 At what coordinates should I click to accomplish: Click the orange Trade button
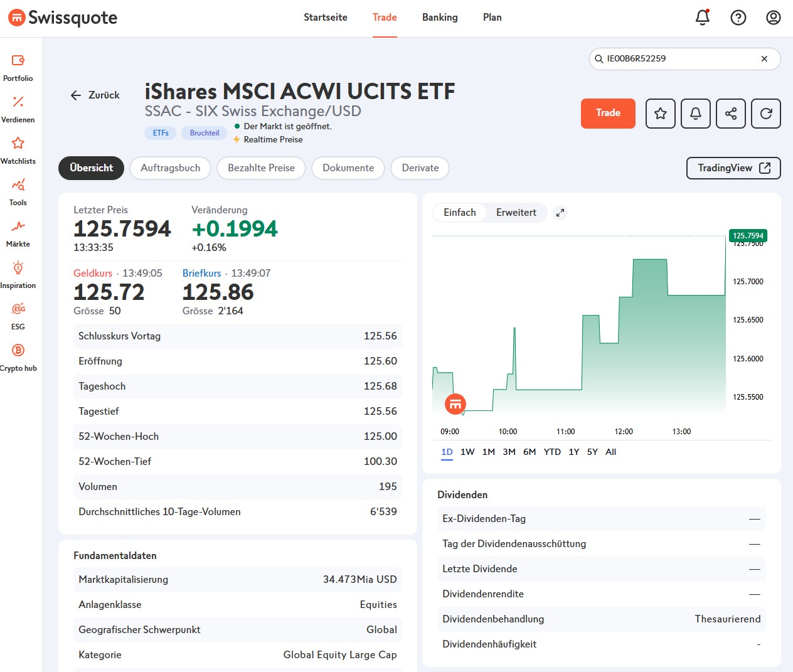tap(608, 114)
